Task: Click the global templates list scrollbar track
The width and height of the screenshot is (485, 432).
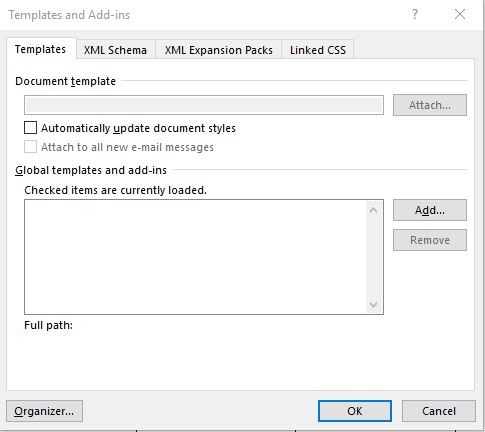Action: coord(373,257)
